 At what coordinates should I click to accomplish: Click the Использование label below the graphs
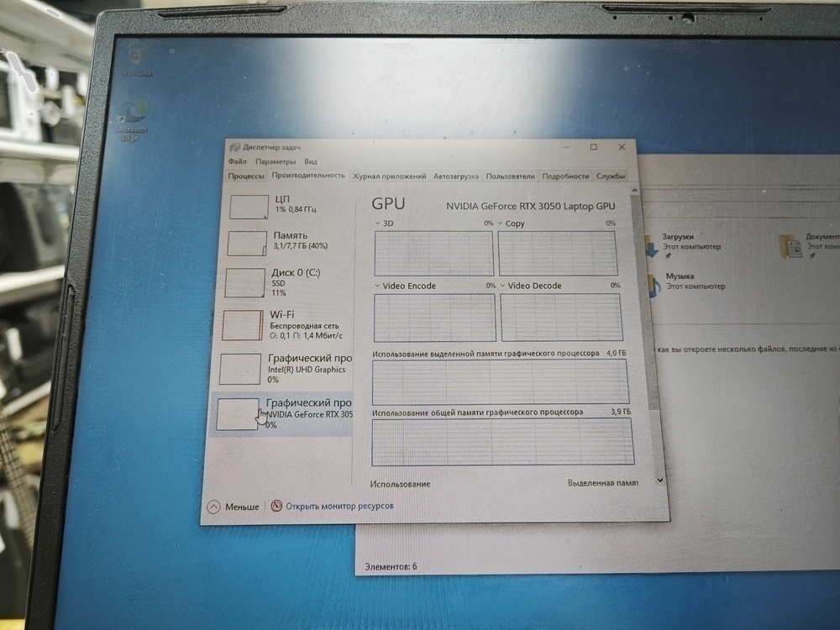pos(400,484)
